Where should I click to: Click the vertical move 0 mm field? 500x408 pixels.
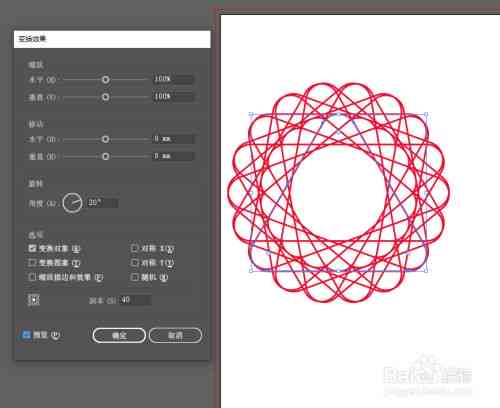(173, 156)
